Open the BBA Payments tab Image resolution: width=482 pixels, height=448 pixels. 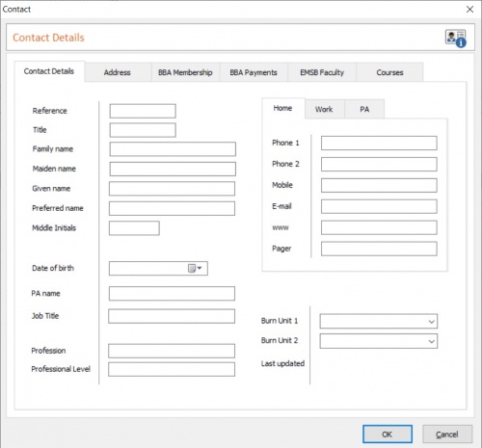(x=254, y=72)
